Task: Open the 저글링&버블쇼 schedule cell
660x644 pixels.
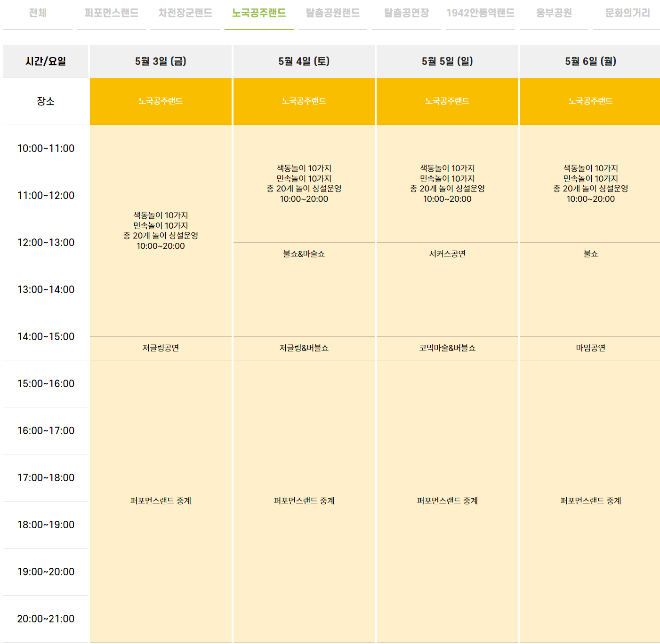Action: (x=304, y=348)
